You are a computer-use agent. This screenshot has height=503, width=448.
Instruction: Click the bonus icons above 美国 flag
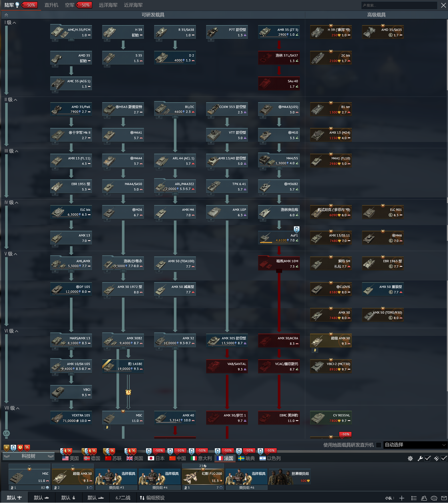pos(66,451)
